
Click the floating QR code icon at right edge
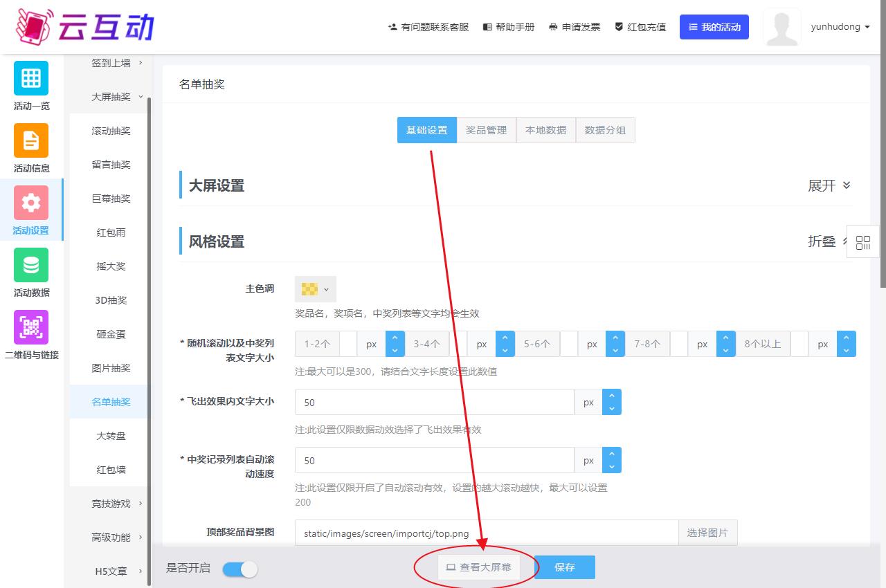pos(862,242)
